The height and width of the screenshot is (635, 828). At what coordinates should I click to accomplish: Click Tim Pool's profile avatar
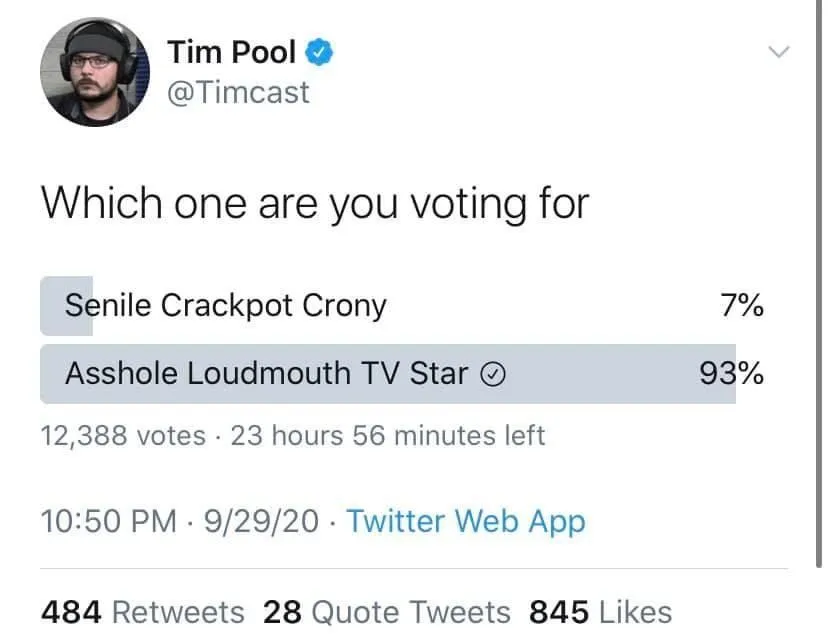coord(88,71)
